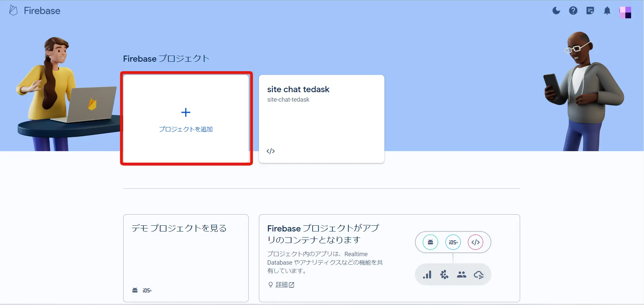Open the release notes document icon
The width and height of the screenshot is (644, 305).
tap(590, 11)
